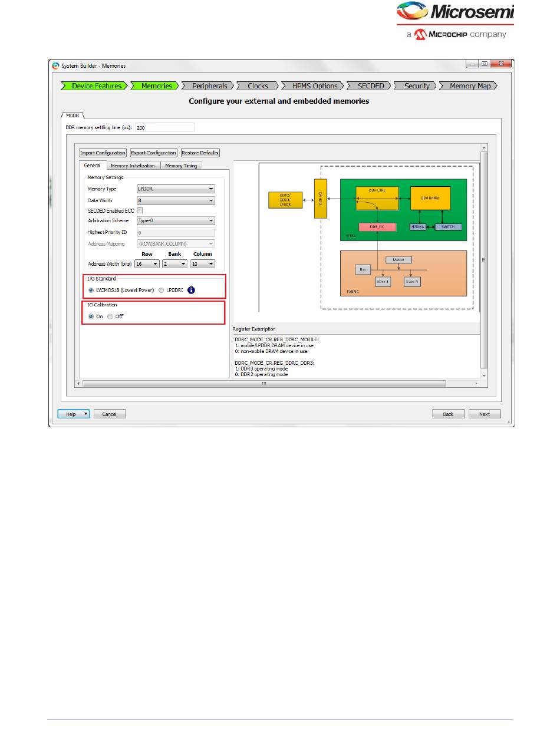Enable the SECDED Enabled ECC checkbox
The image size is (560, 739).
pyautogui.click(x=140, y=210)
